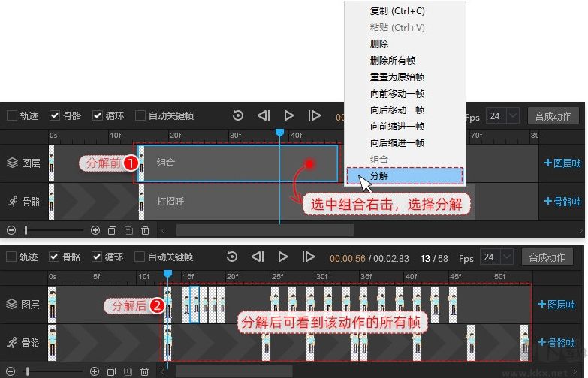Click 骨骼 running-figure icon in upper timeline
588x378 pixels.
(12, 202)
